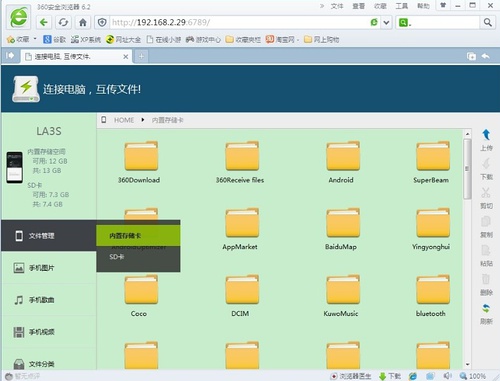
Task: Choose SD卡 in the flyout submenu
Action: 138,257
